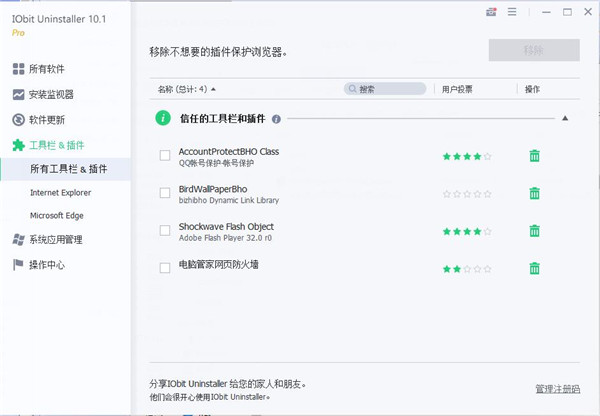
Task: Click the two-star rating of 电脑管家网页防火墙
Action: click(x=467, y=269)
